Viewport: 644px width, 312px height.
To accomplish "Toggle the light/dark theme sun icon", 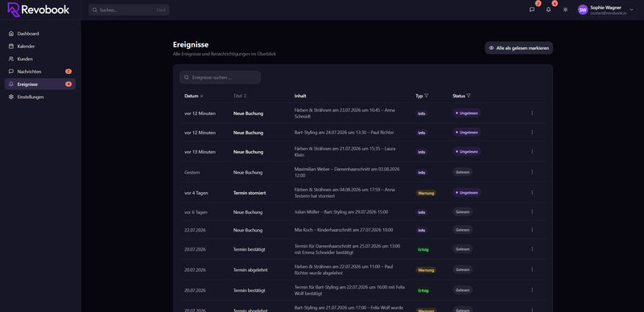I will [x=565, y=10].
